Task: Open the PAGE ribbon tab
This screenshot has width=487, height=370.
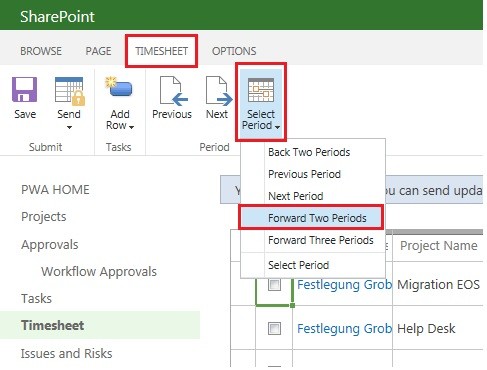Action: coord(98,51)
